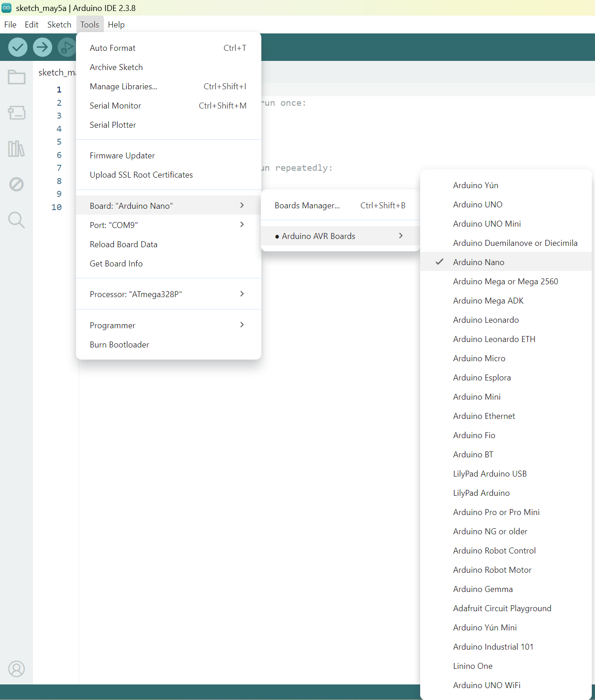Select the Arduino UNO Mini board
The height and width of the screenshot is (700, 595).
pos(506,223)
